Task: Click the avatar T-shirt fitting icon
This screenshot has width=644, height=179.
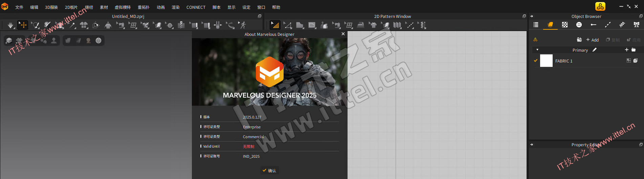Action: pos(108,25)
